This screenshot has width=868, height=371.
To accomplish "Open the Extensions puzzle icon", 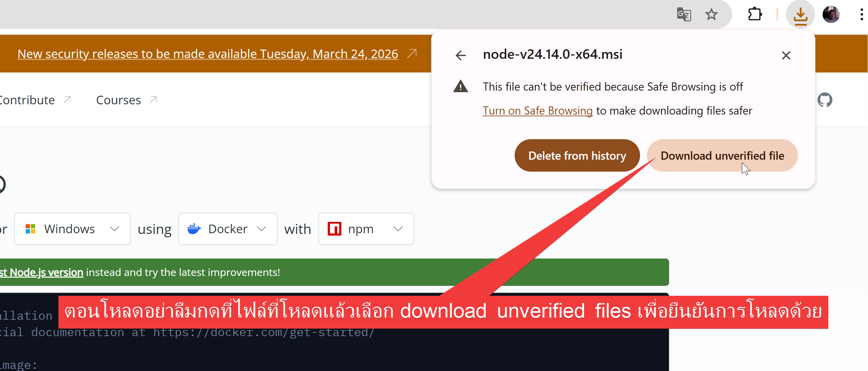I will coord(755,14).
